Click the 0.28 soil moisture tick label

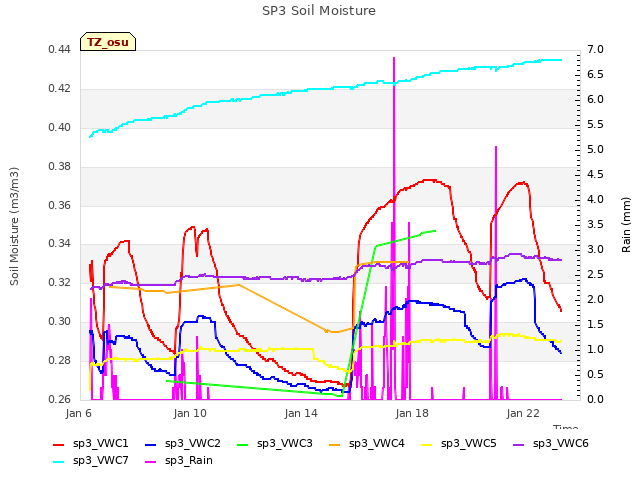coord(60,360)
